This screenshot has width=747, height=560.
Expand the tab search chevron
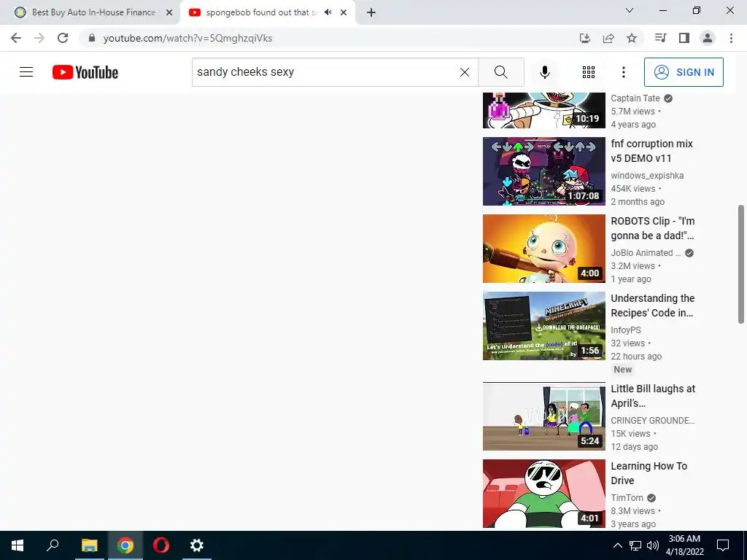pyautogui.click(x=630, y=10)
